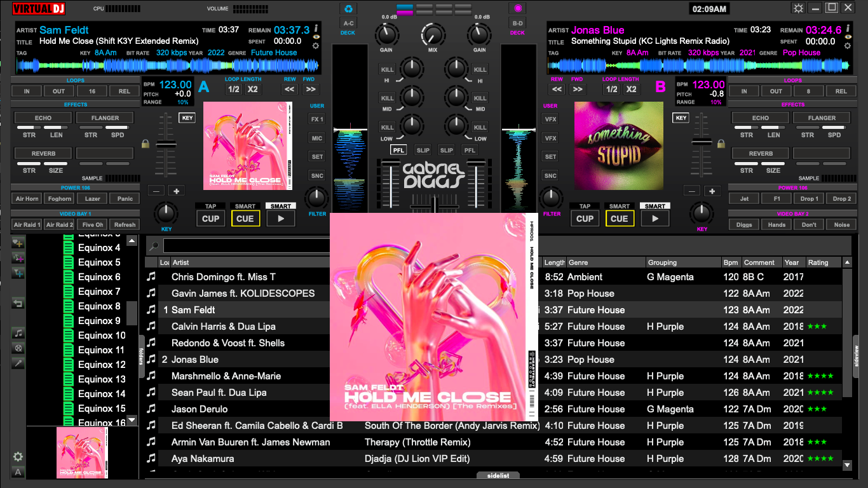The width and height of the screenshot is (868, 488).
Task: Click the A icon at bottom left
Action: pos(18,472)
